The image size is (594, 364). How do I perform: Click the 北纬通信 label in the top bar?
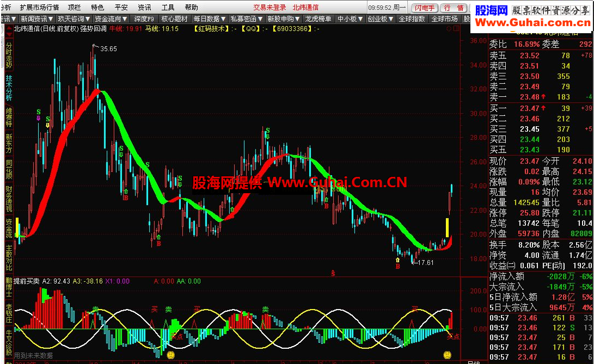click(306, 8)
